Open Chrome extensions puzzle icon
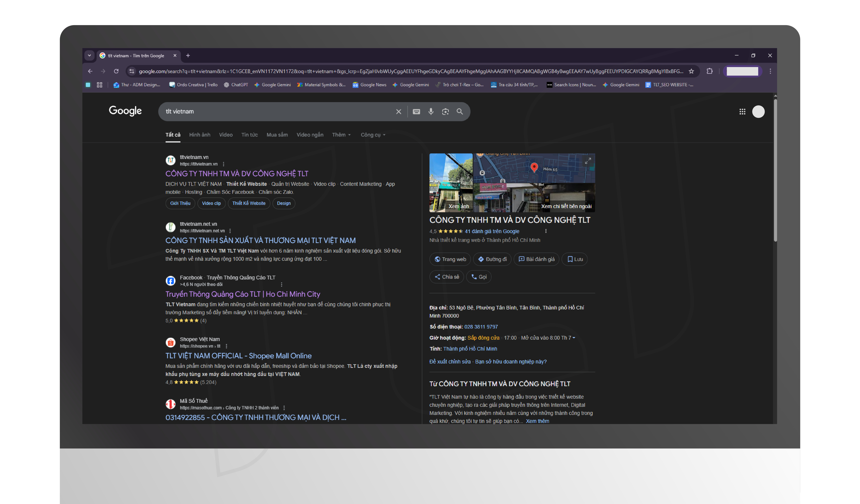This screenshot has width=860, height=504. pos(709,71)
